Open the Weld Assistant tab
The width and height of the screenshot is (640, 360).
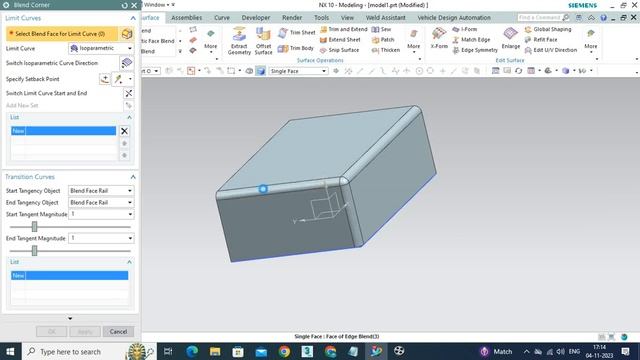[386, 18]
